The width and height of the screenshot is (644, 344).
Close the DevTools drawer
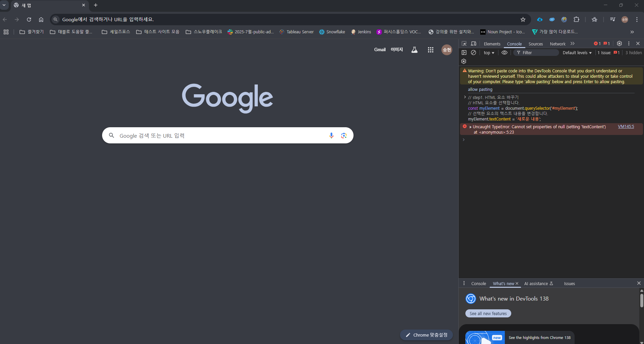(x=639, y=283)
